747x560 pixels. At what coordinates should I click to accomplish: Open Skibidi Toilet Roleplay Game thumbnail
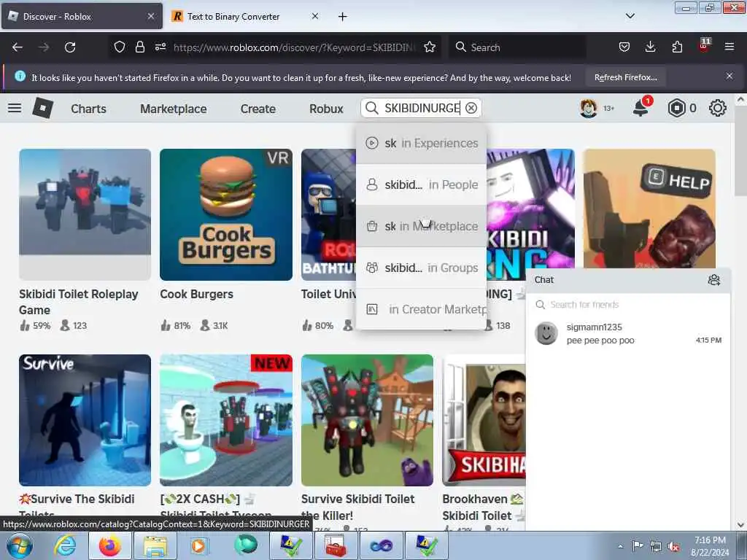pyautogui.click(x=85, y=215)
